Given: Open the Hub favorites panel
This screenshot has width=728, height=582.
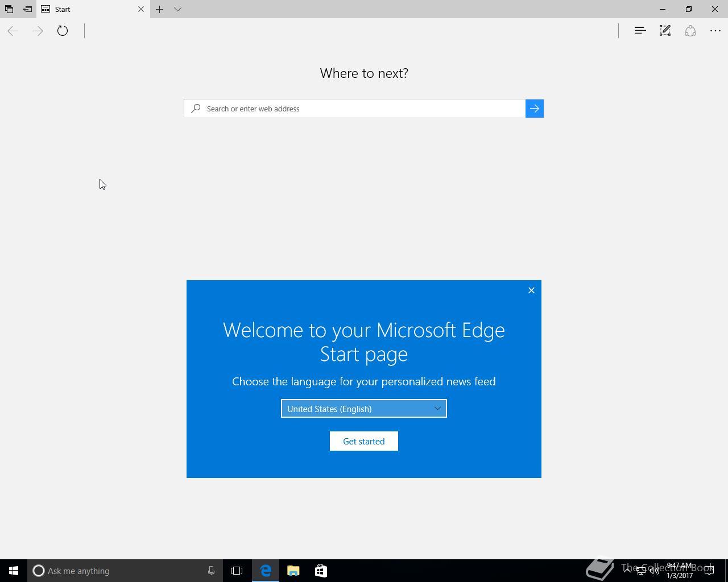Looking at the screenshot, I should [640, 31].
